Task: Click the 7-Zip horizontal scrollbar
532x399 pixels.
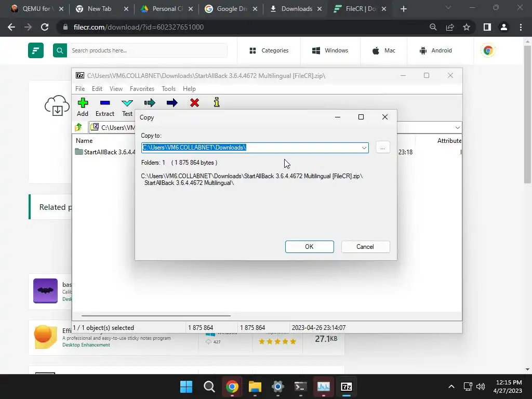Action: coord(156,315)
